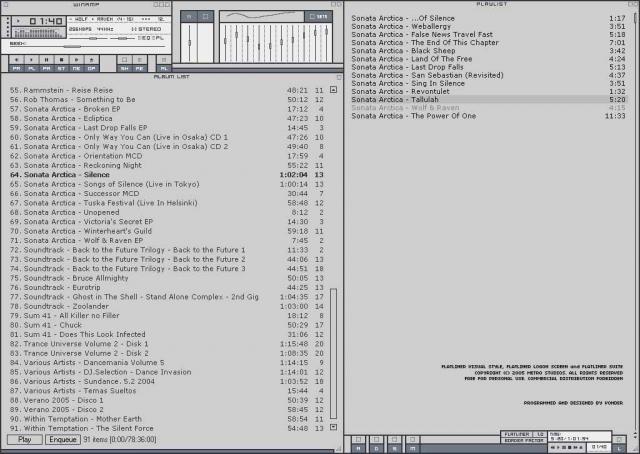
Task: Select playlist track ...Of Silence
Action: pyautogui.click(x=489, y=18)
